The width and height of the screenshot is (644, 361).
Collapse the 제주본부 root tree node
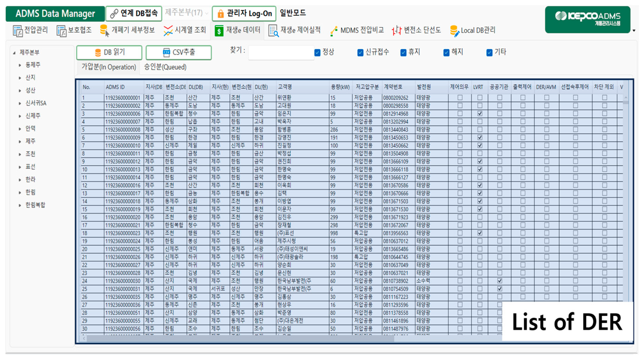click(14, 53)
